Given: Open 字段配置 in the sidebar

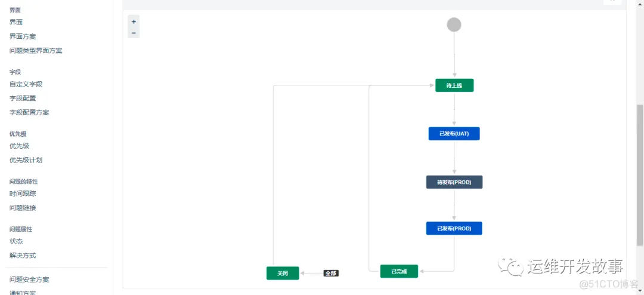Looking at the screenshot, I should [23, 99].
